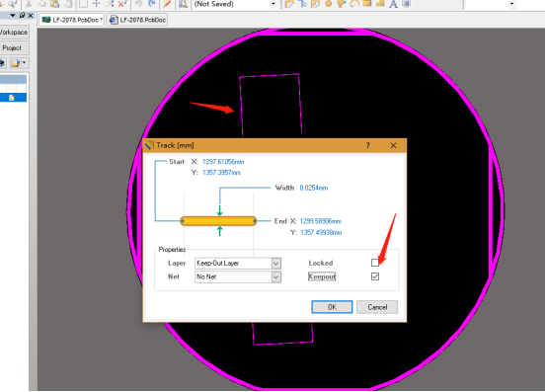Click the Workspace button

click(x=14, y=33)
